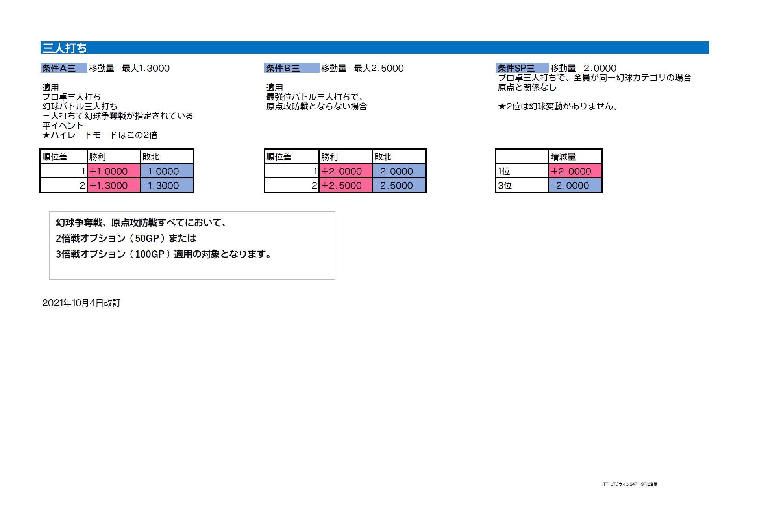Click the +1.0000 win cell
The width and height of the screenshot is (768, 532).
[x=114, y=171]
